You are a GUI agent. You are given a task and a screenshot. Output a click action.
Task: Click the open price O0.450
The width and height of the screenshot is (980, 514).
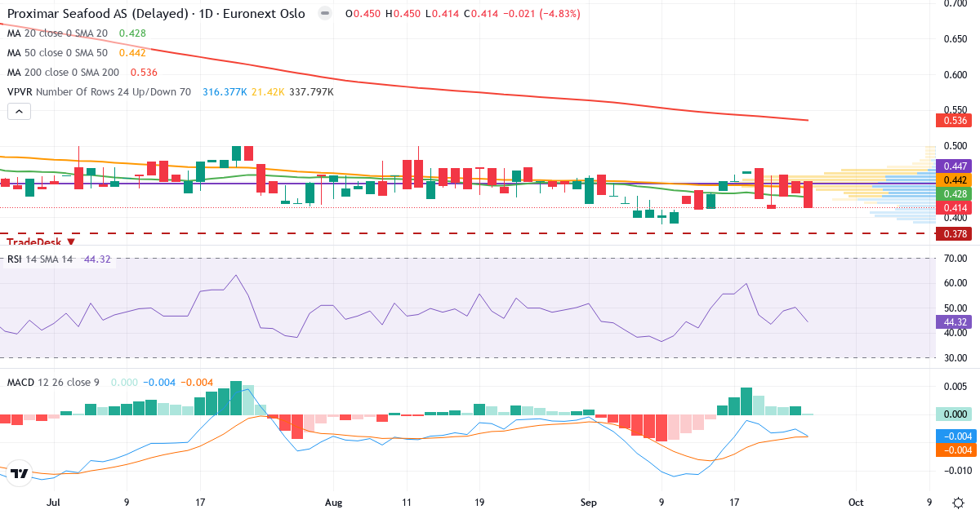363,14
